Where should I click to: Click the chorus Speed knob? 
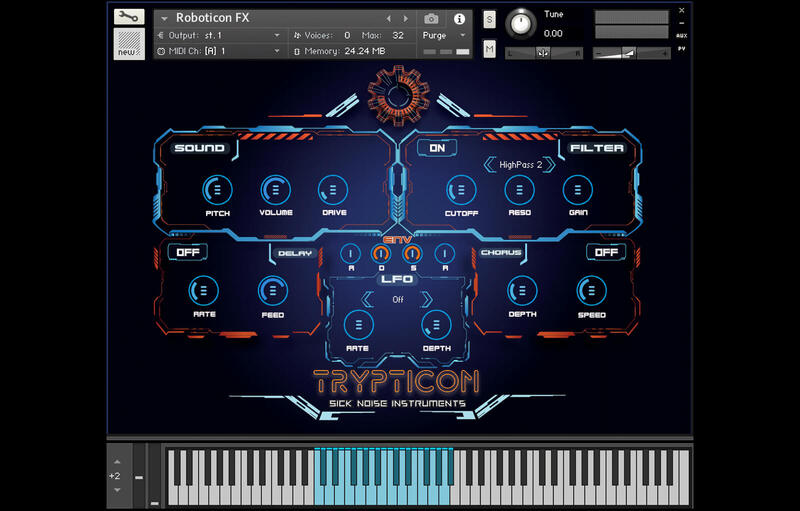591,291
